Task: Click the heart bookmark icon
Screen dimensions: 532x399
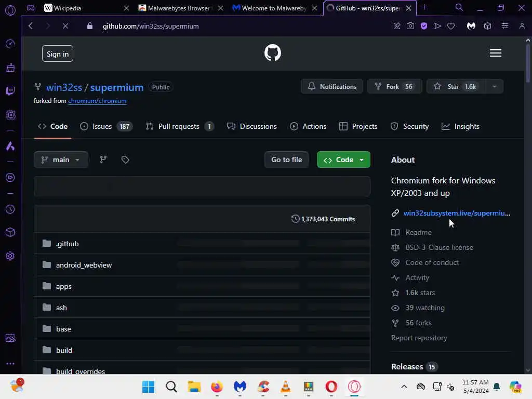Action: 450,26
